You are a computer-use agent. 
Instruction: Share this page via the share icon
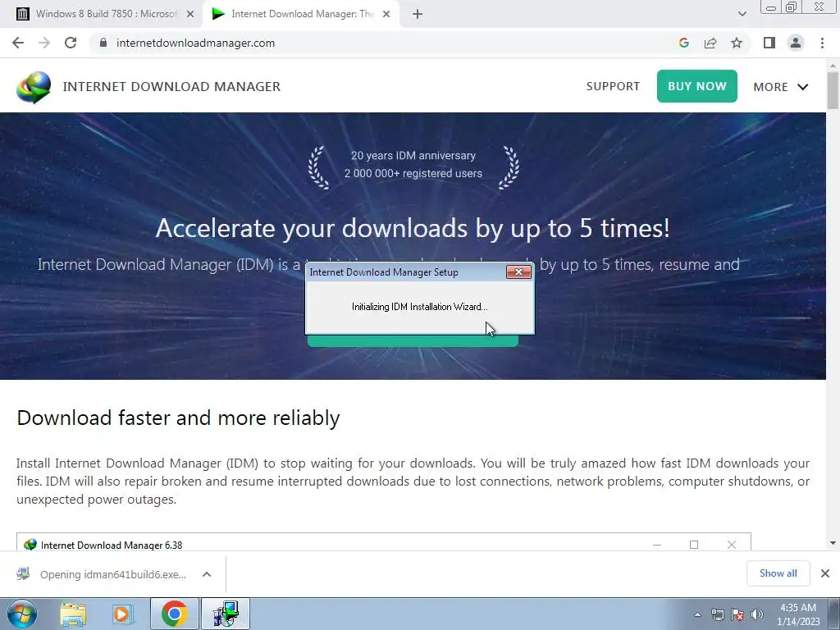click(710, 43)
